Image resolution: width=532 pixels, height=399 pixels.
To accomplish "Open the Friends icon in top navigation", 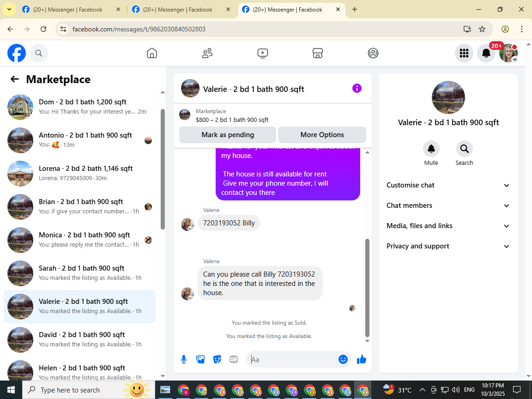I will [207, 53].
